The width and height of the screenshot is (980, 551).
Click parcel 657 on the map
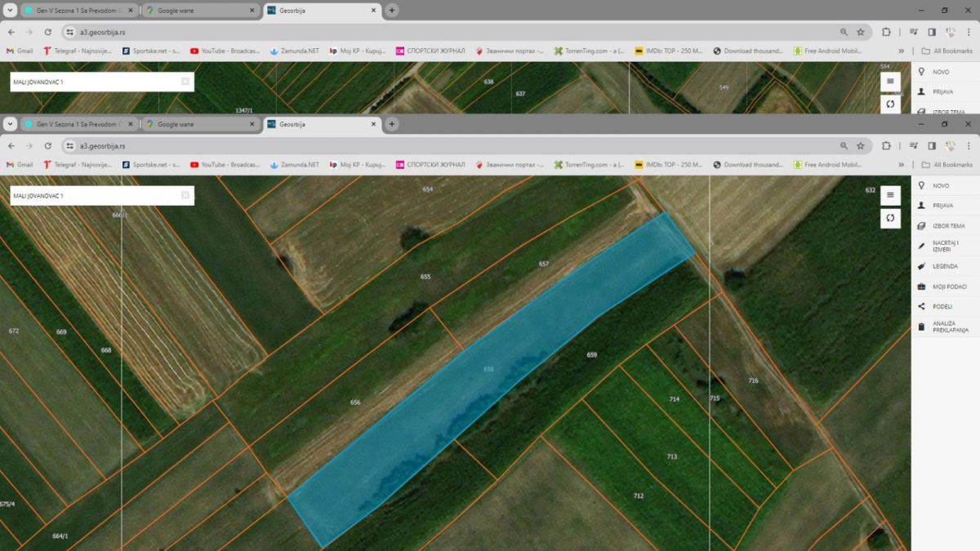click(544, 264)
